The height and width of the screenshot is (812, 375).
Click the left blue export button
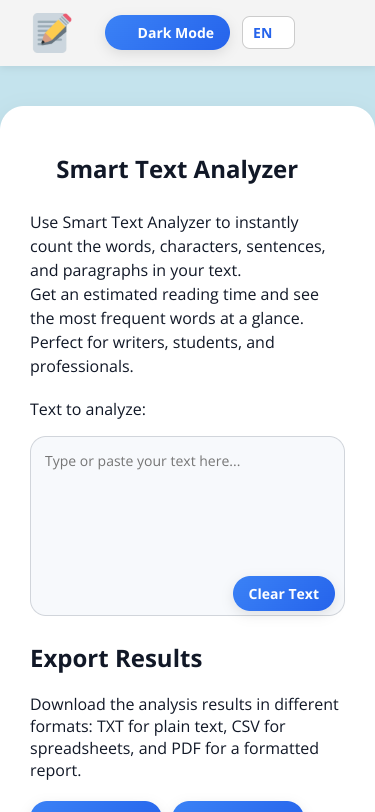(x=96, y=806)
